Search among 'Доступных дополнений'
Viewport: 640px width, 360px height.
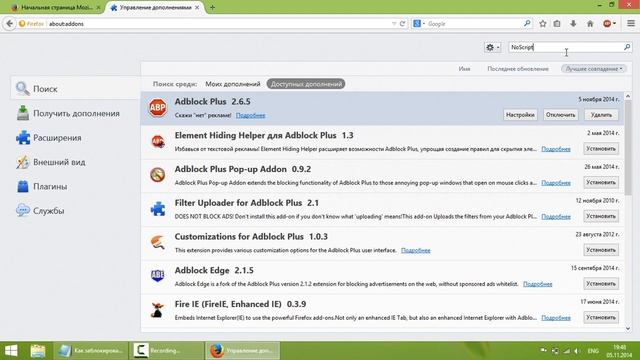306,84
